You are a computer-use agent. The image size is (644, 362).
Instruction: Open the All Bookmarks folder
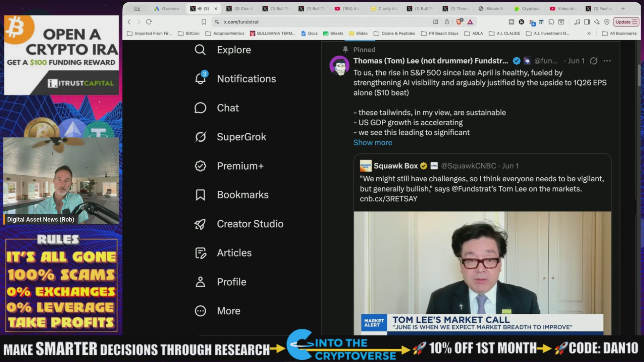click(619, 34)
